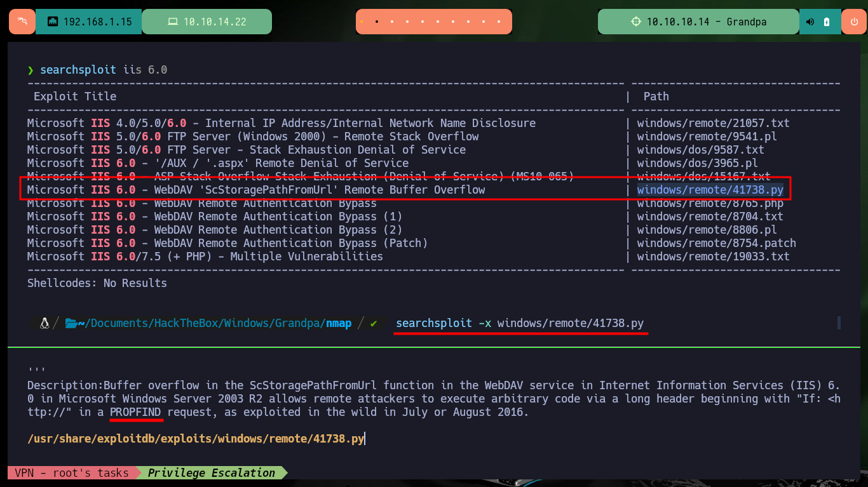Viewport: 868px width, 487px height.
Task: Click the "searchsploit iis 6.0" command text
Action: pos(104,70)
